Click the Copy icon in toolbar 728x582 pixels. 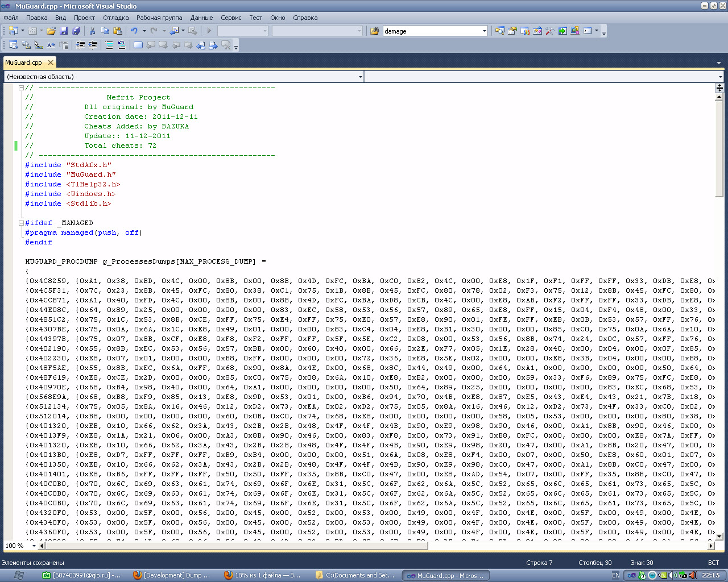click(x=105, y=31)
